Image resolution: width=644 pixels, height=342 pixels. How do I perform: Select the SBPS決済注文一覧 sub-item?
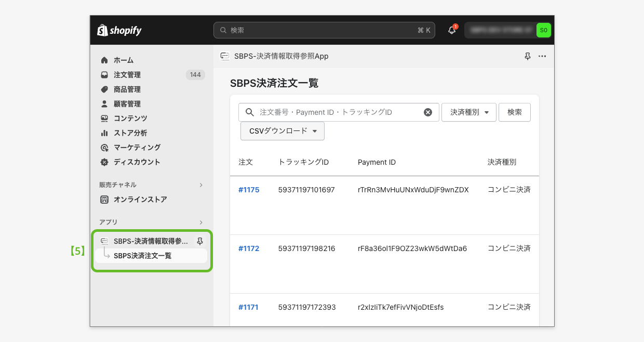coord(151,256)
